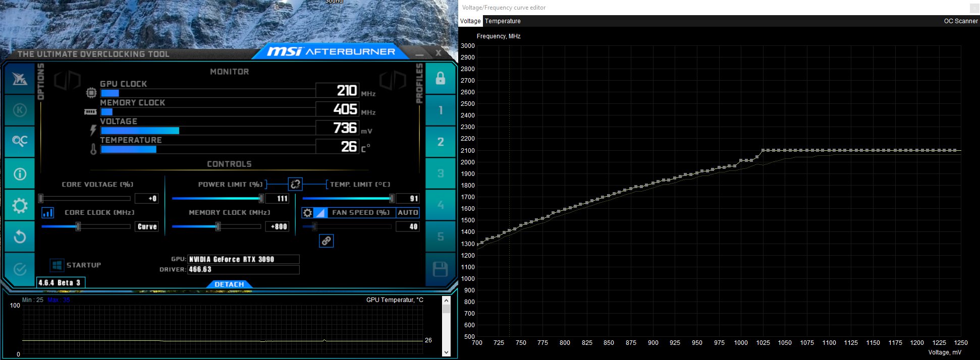Click the Fan Speed 40 value field
Viewport: 980px width, 360px height.
tap(408, 227)
